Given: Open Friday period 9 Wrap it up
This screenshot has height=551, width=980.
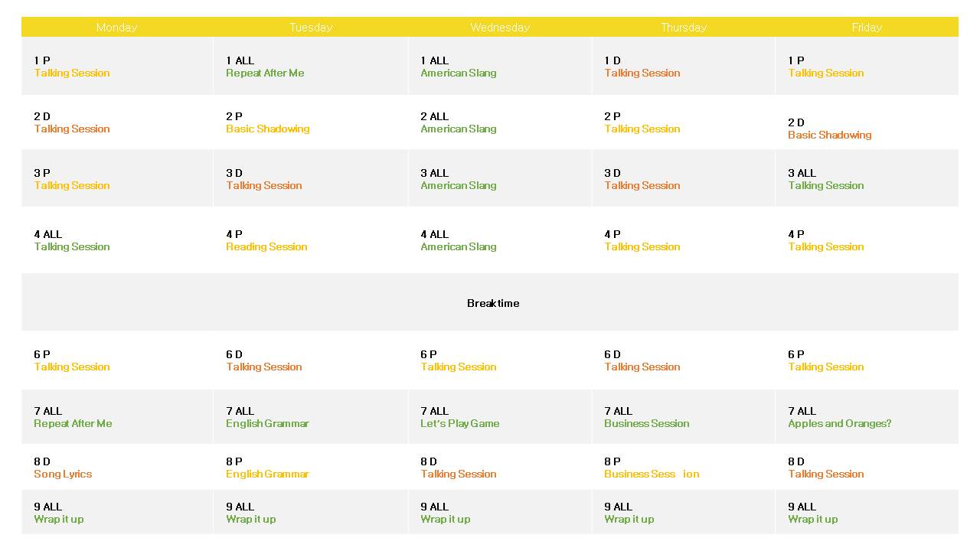Looking at the screenshot, I should (812, 519).
